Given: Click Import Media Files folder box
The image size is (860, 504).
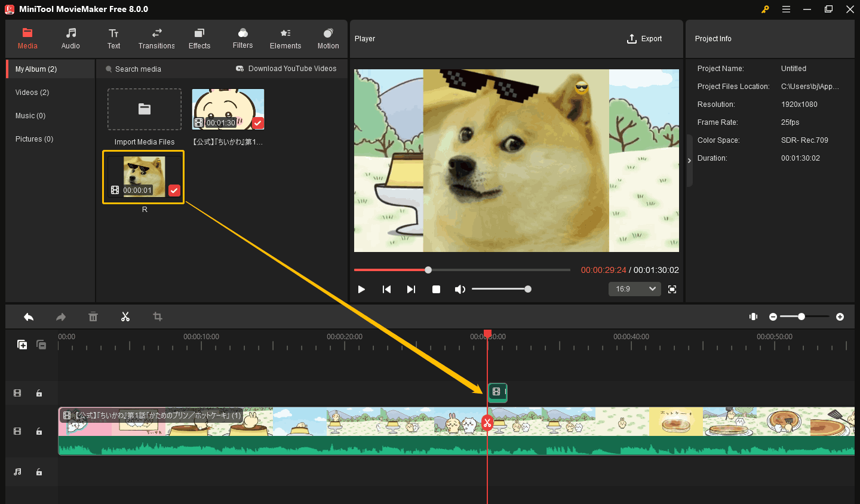Looking at the screenshot, I should click(x=145, y=109).
